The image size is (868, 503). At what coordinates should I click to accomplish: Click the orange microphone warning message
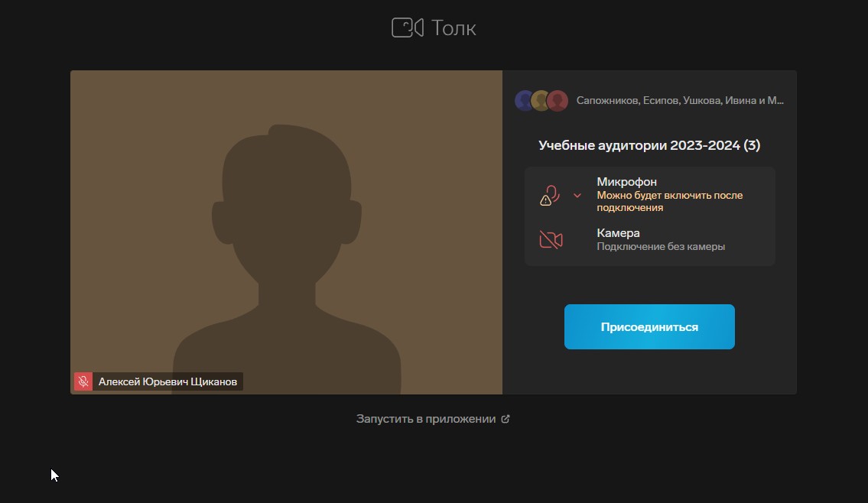(x=669, y=201)
